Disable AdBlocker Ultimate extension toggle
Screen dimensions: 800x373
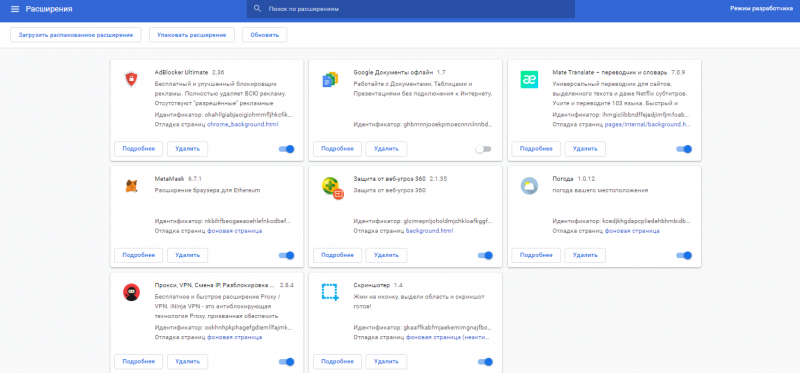pyautogui.click(x=287, y=149)
